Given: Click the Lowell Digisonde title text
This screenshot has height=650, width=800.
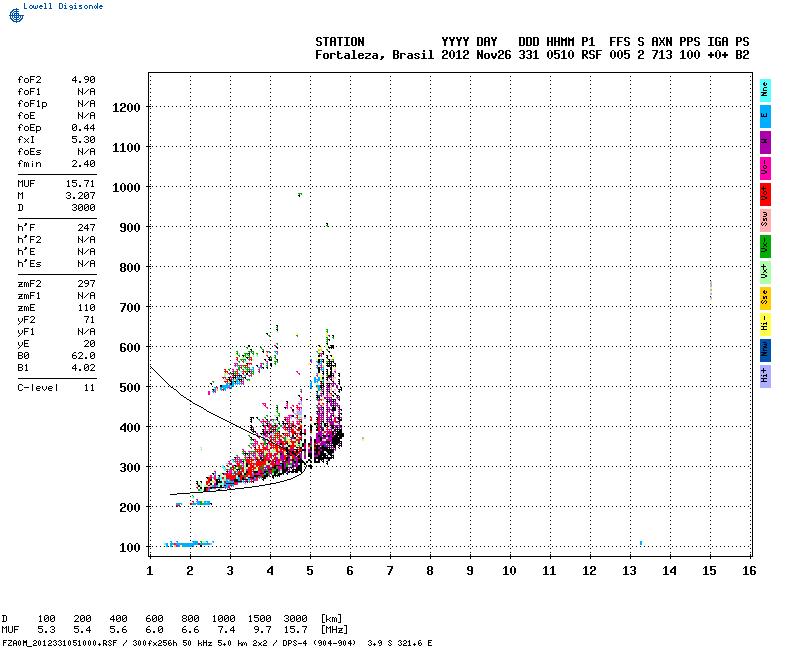Looking at the screenshot, I should click(63, 6).
